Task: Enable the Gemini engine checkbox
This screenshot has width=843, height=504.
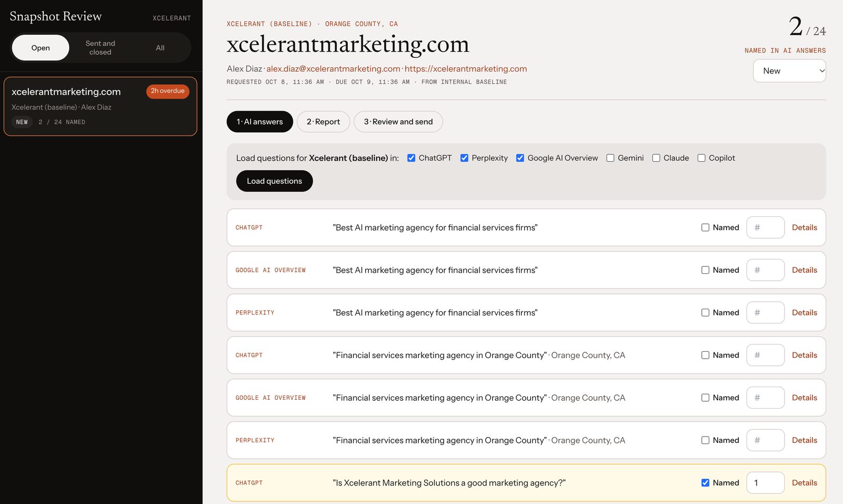Action: point(610,158)
